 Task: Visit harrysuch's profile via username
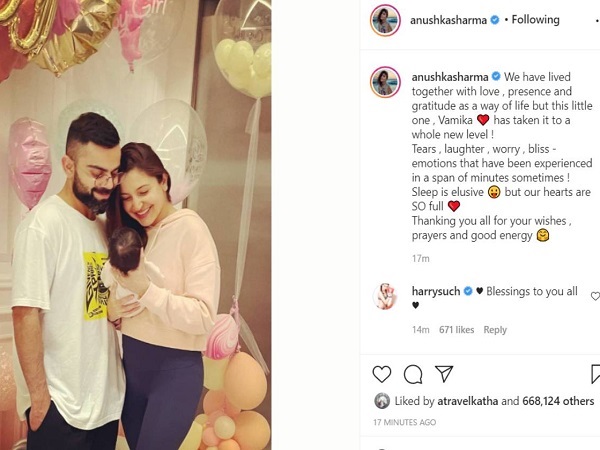coord(436,291)
